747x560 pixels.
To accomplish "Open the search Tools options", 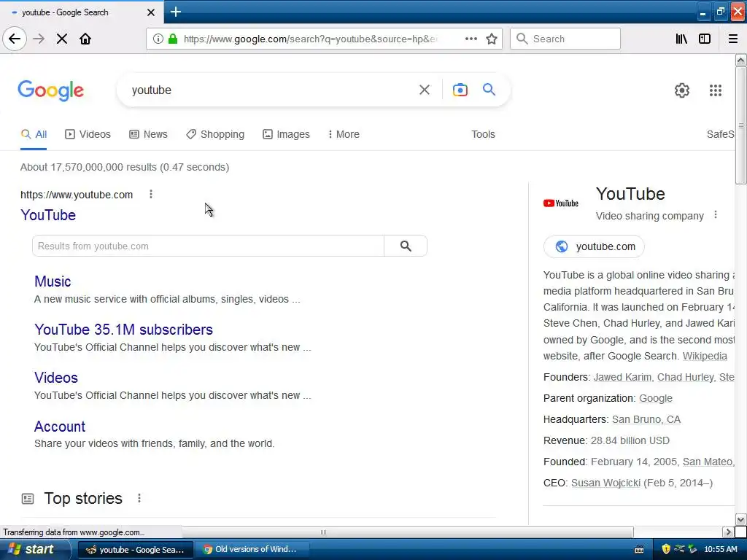I will tap(483, 134).
